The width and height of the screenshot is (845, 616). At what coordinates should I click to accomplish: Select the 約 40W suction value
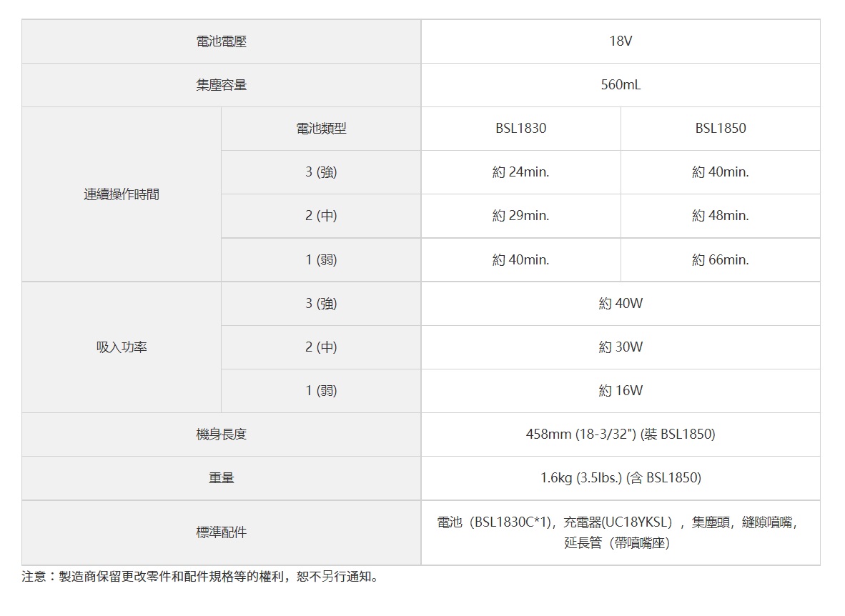coord(620,304)
